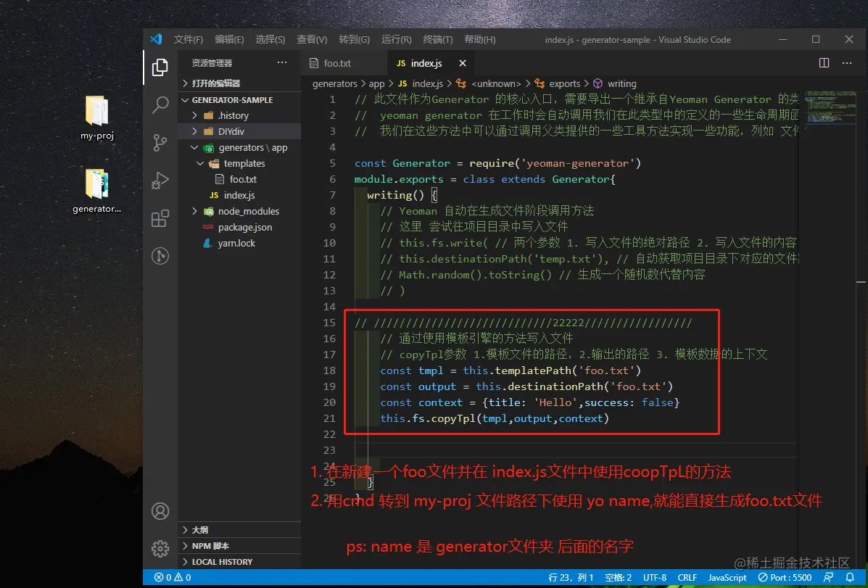Image resolution: width=868 pixels, height=588 pixels.
Task: Open the Terminal (终端) menu
Action: pyautogui.click(x=438, y=39)
